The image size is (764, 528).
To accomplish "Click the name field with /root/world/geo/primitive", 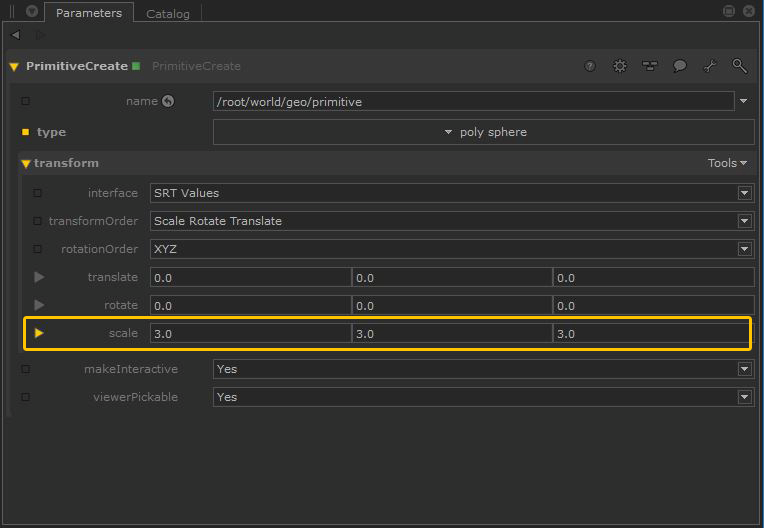I will pyautogui.click(x=474, y=101).
